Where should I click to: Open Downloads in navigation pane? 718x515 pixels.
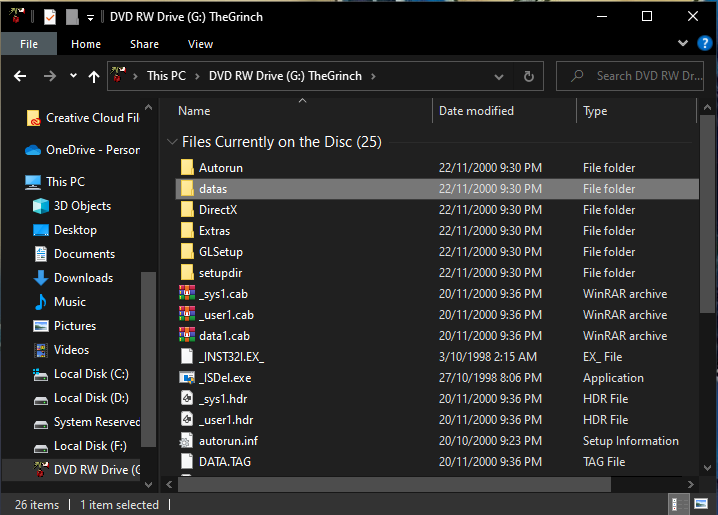click(73, 278)
